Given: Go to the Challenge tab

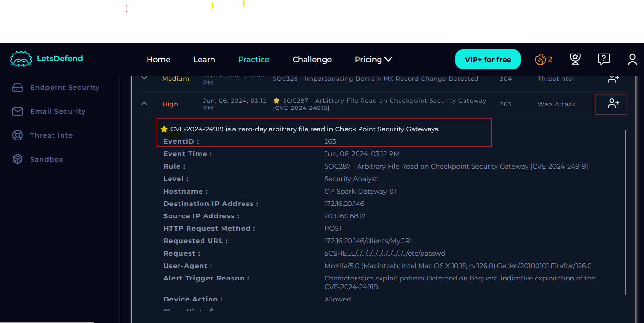Looking at the screenshot, I should click(x=312, y=59).
